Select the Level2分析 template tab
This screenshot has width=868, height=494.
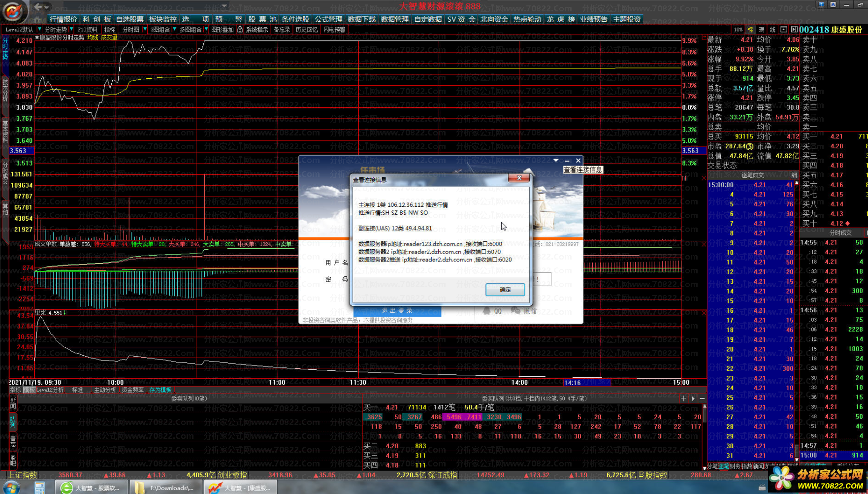click(x=50, y=390)
